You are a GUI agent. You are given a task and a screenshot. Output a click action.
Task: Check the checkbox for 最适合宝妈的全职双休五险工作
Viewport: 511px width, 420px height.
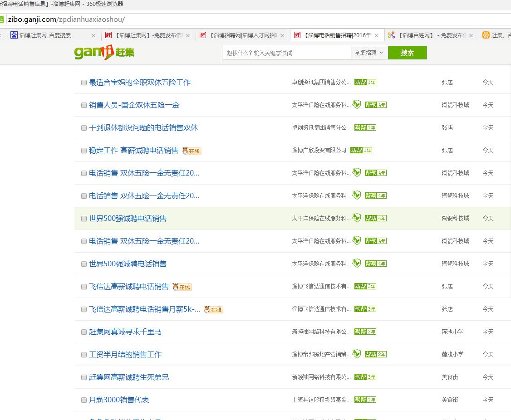[84, 83]
